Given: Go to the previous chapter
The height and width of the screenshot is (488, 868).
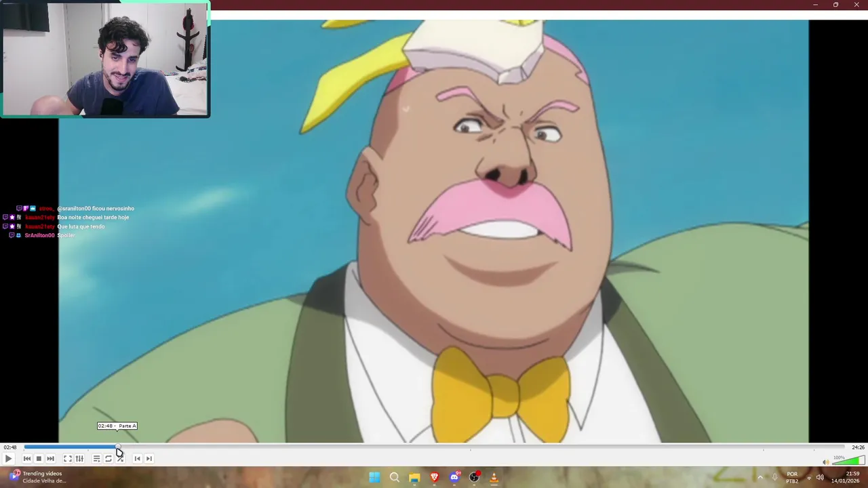Looking at the screenshot, I should (137, 459).
